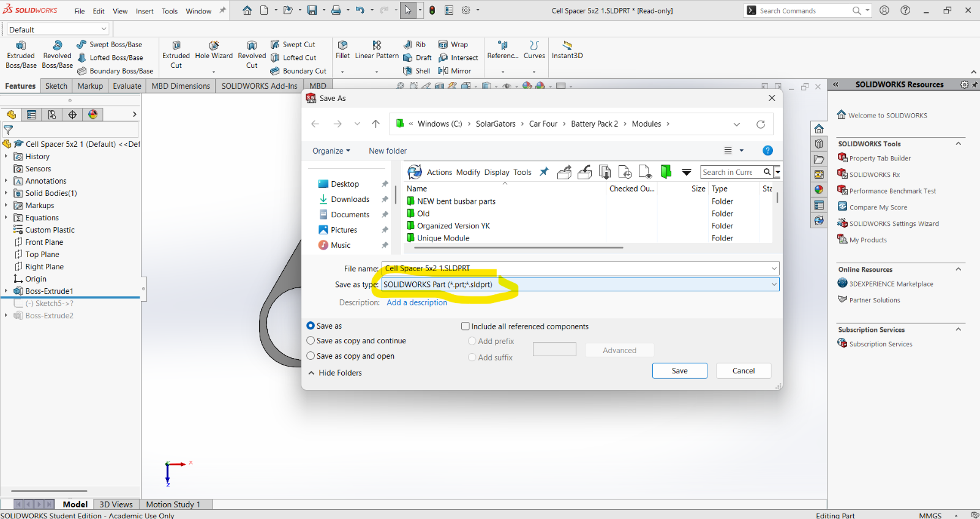Expand the path history dropdown in address bar

pyautogui.click(x=736, y=124)
